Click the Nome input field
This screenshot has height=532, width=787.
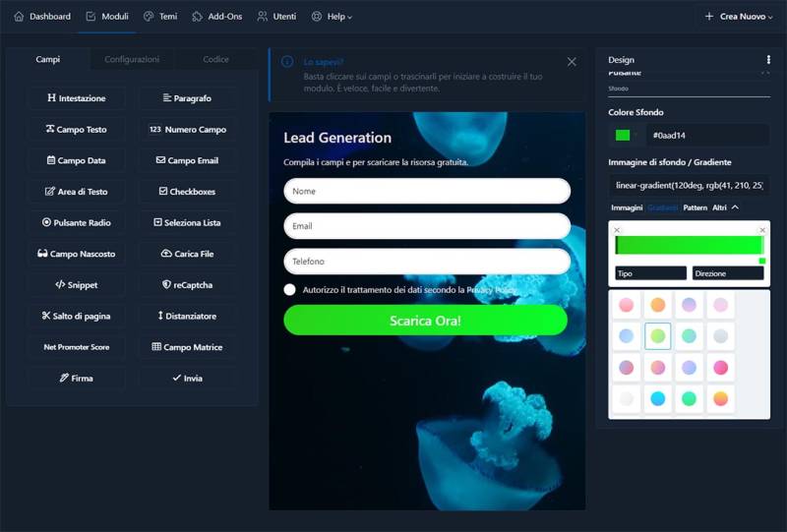pos(427,191)
